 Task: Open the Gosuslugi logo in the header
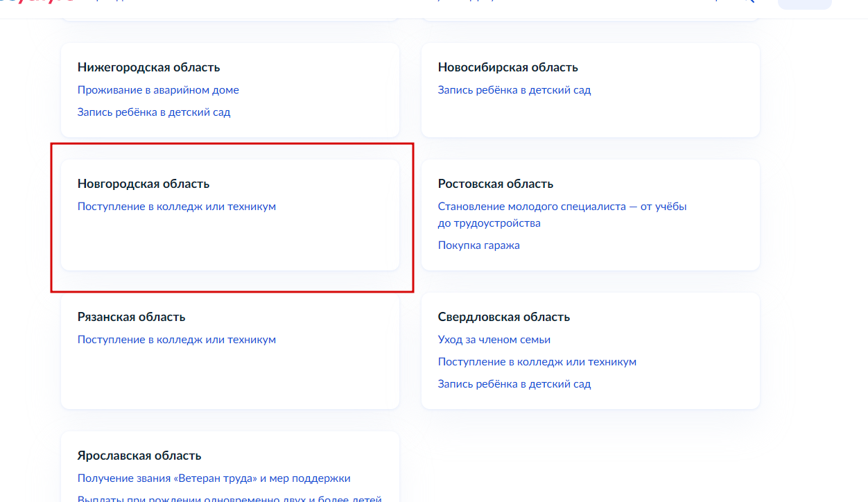35,2
